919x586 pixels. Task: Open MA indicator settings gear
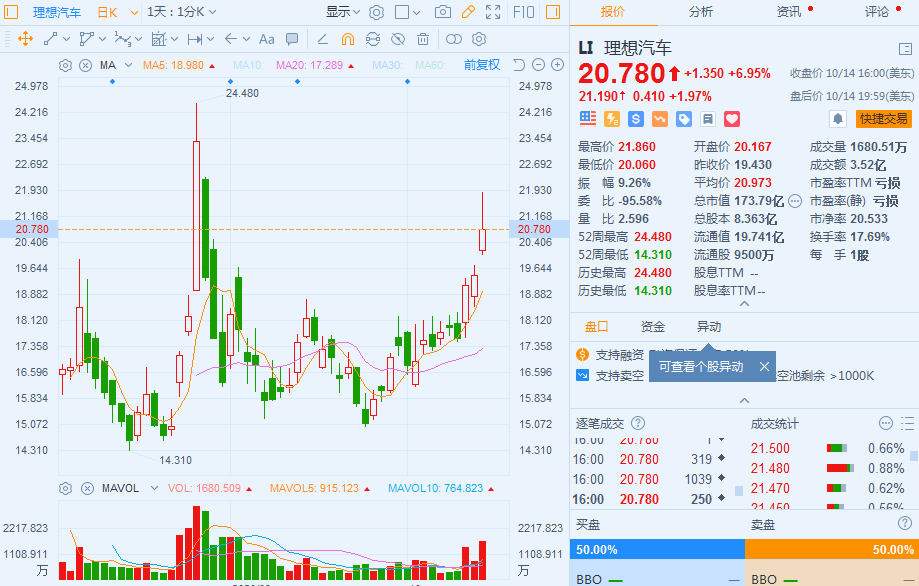click(x=65, y=65)
